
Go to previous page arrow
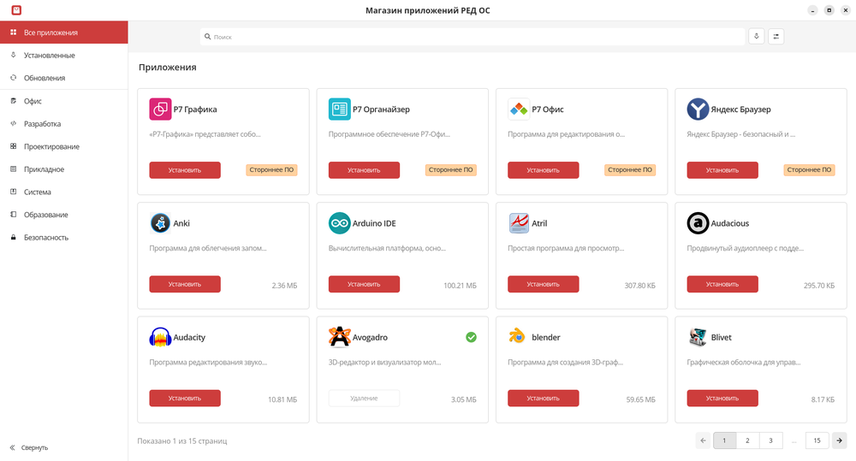click(703, 440)
